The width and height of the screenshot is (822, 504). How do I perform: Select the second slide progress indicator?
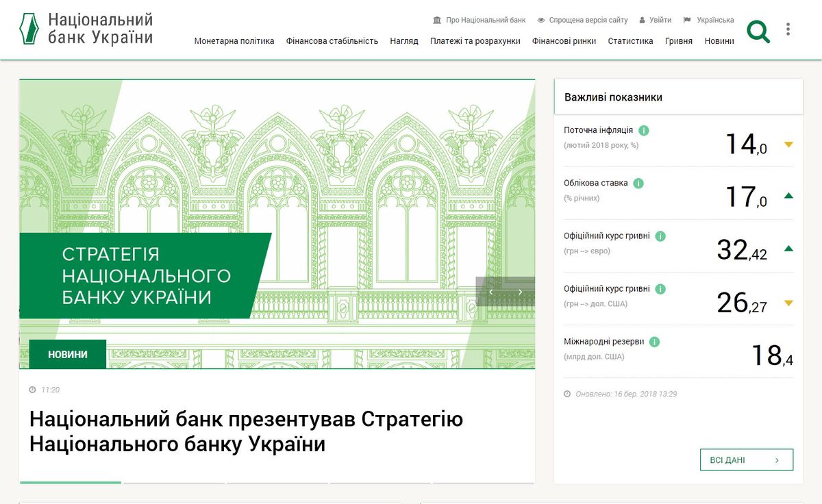pos(174,483)
